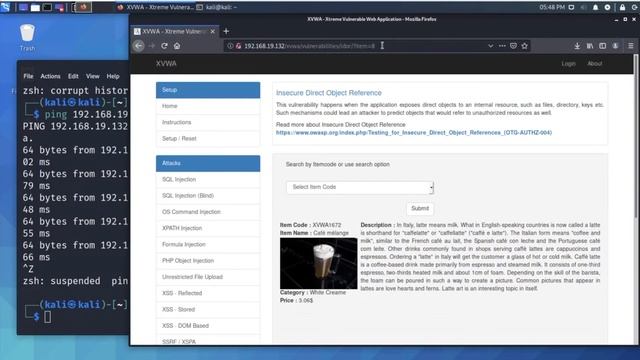
Task: Show site information icon in address bar
Action: tap(230, 46)
